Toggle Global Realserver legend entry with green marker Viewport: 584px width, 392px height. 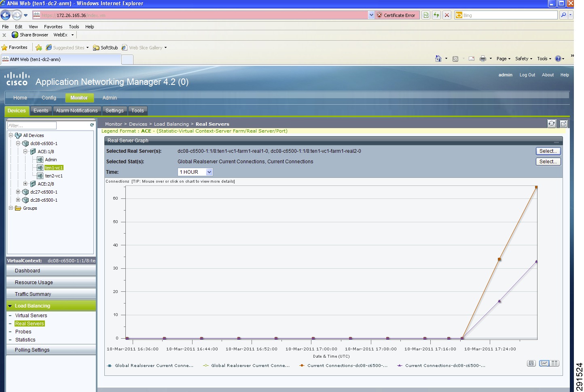(x=246, y=366)
